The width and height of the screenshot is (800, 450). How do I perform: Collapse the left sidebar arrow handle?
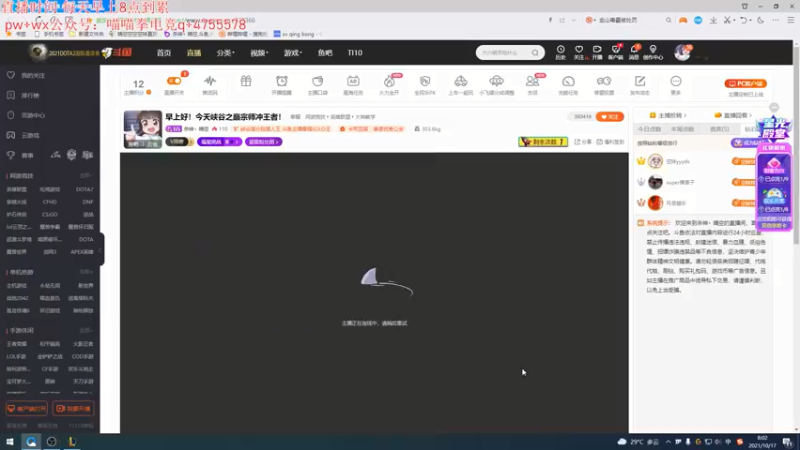pyautogui.click(x=101, y=249)
